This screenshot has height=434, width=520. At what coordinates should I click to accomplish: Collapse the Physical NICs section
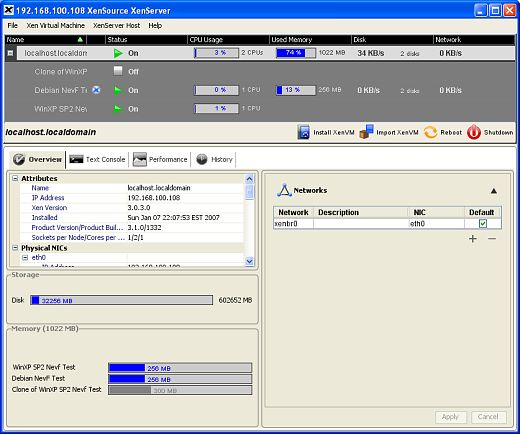[x=15, y=248]
